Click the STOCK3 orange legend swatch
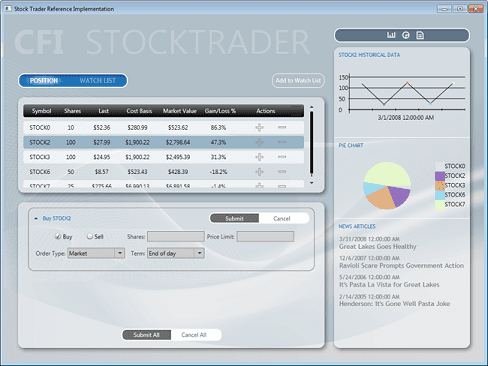488x366 pixels. click(440, 185)
